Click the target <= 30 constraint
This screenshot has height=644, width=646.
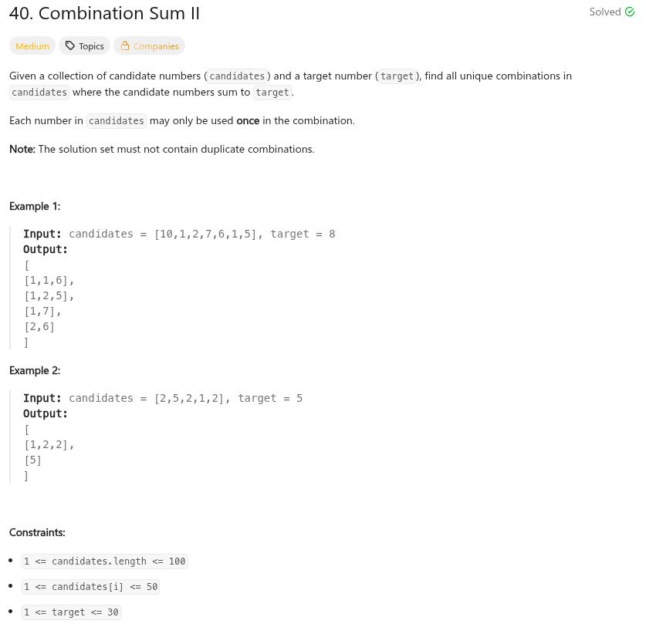tap(72, 612)
